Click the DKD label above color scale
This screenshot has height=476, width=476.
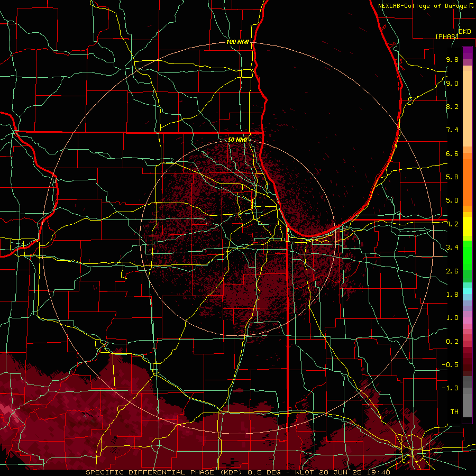point(464,32)
